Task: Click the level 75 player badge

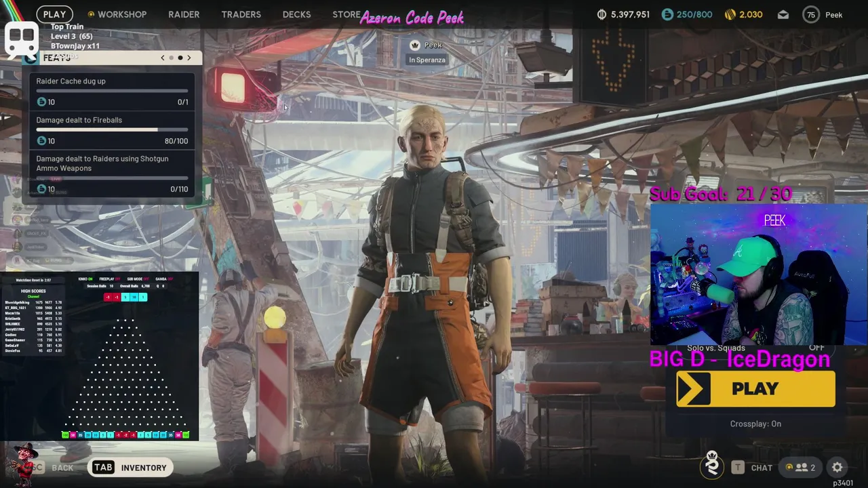Action: (810, 14)
